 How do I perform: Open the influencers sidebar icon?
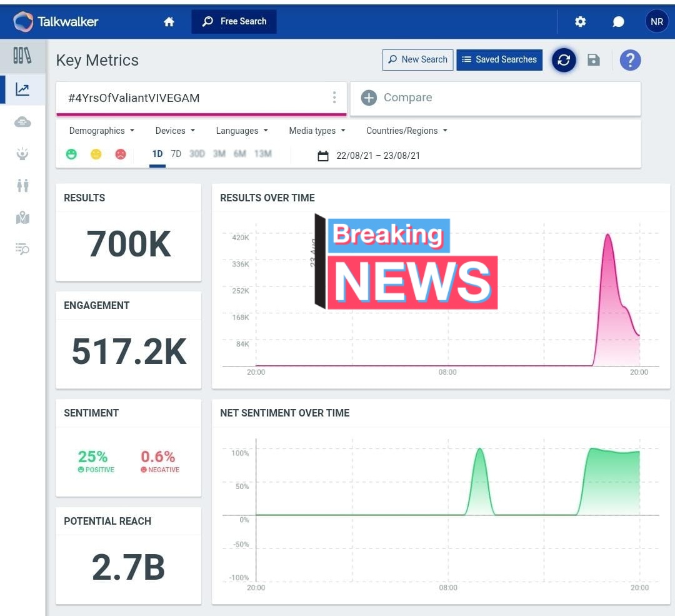click(x=22, y=153)
